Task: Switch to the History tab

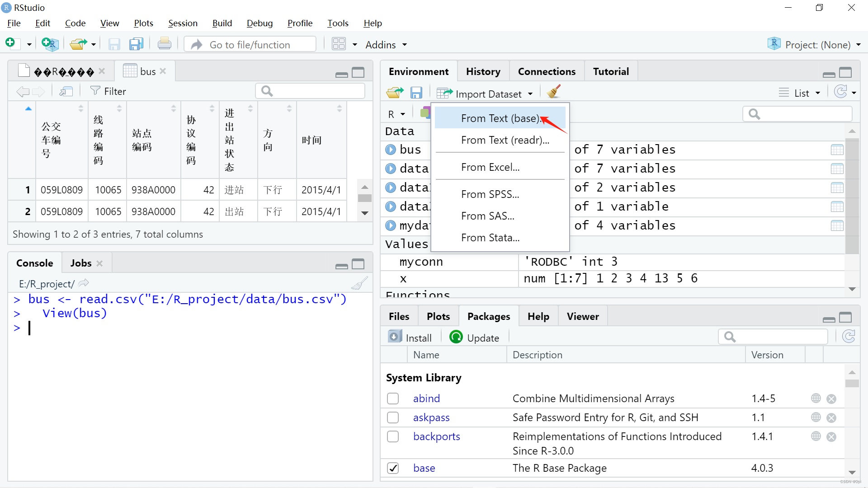Action: 483,71
